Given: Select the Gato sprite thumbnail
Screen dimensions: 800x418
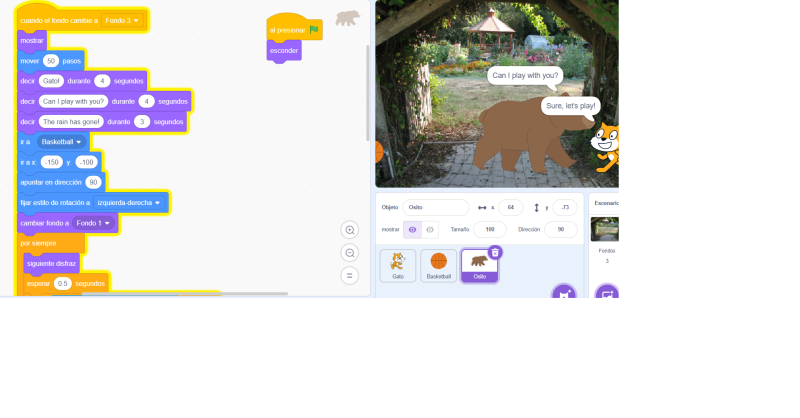Looking at the screenshot, I should 398,265.
